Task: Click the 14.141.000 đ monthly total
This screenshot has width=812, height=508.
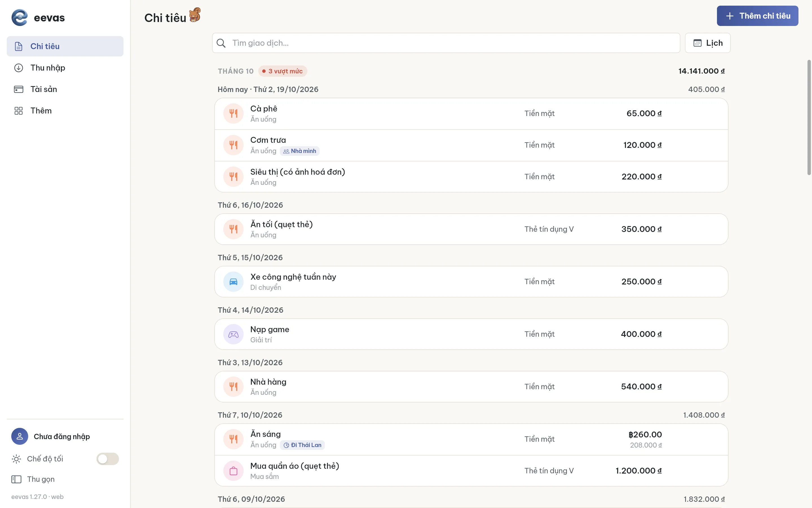Action: pyautogui.click(x=701, y=71)
